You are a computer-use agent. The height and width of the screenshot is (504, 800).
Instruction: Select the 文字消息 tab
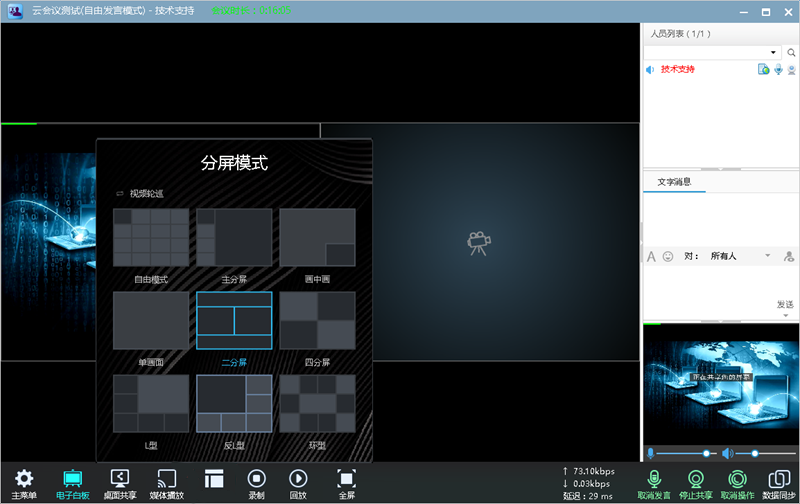tap(673, 182)
